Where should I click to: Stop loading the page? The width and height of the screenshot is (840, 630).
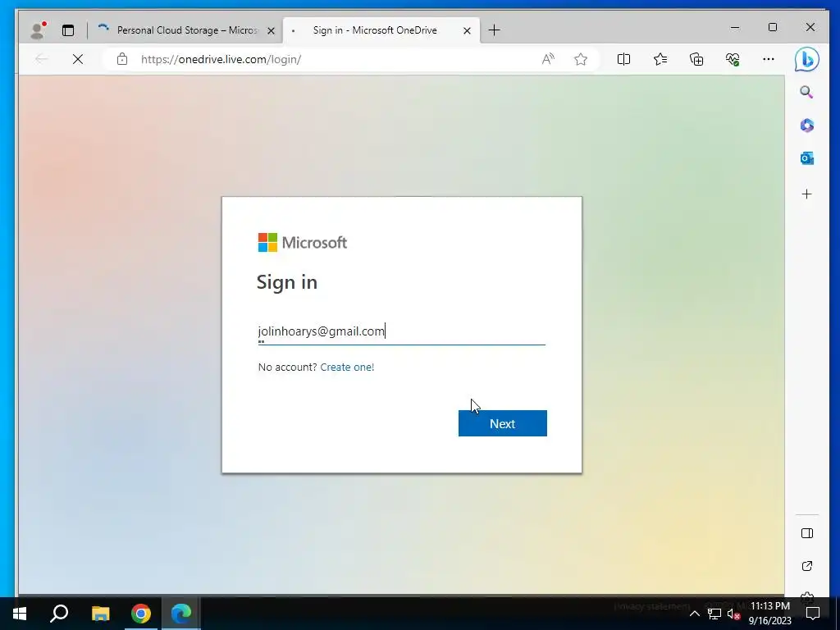[78, 59]
